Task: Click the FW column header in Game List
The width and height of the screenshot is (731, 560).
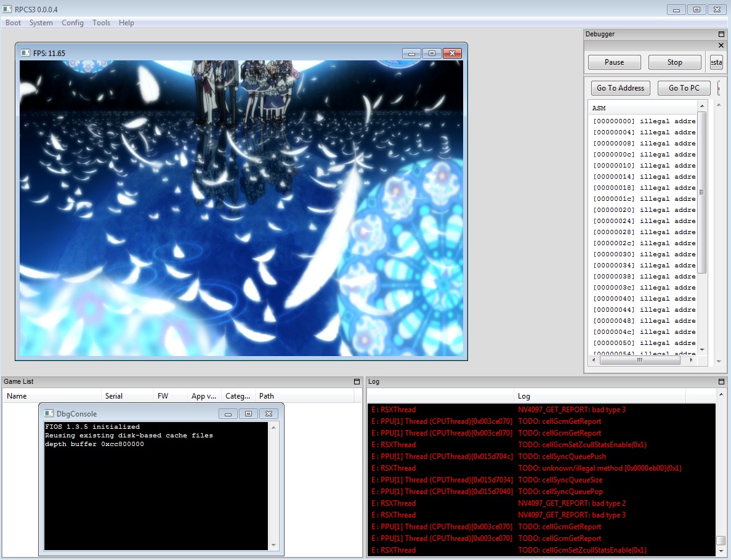Action: [x=170, y=396]
